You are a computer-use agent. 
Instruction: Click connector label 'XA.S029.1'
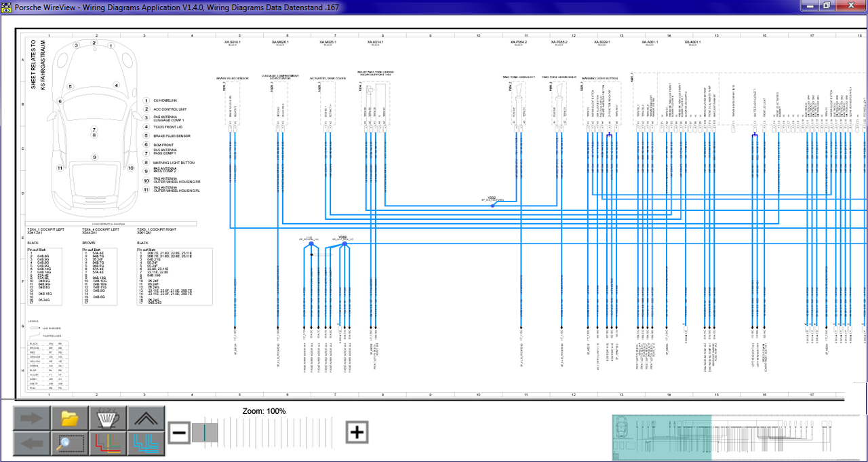[x=601, y=42]
